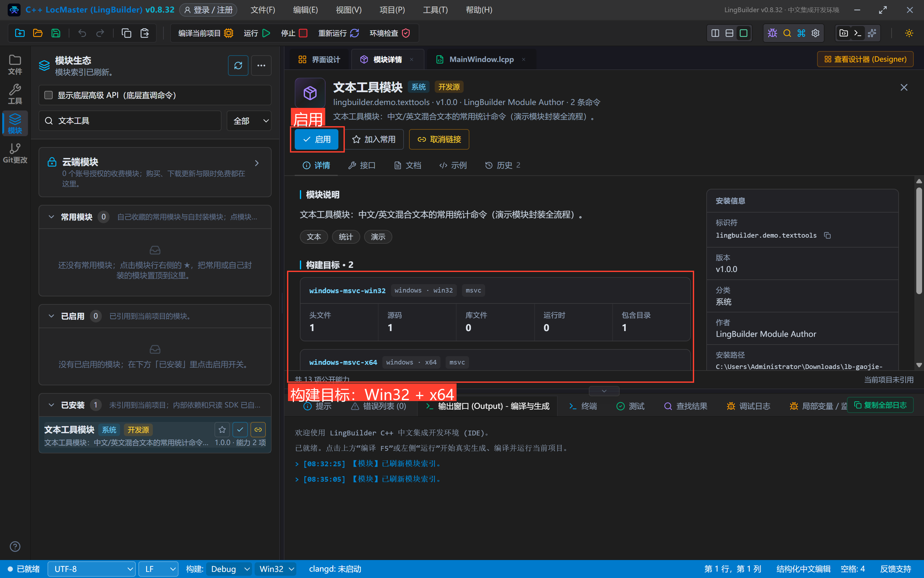Open the Git更改 sidebar panel
This screenshot has width=924, height=578.
tap(15, 153)
